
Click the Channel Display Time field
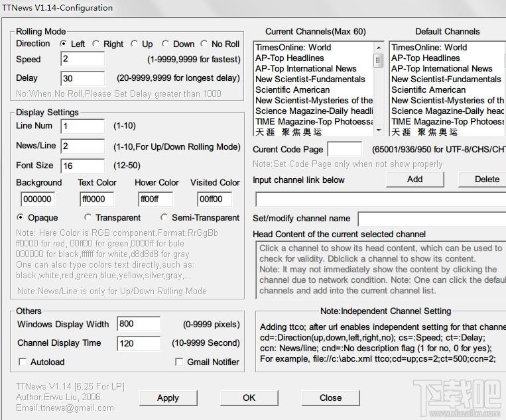point(139,344)
